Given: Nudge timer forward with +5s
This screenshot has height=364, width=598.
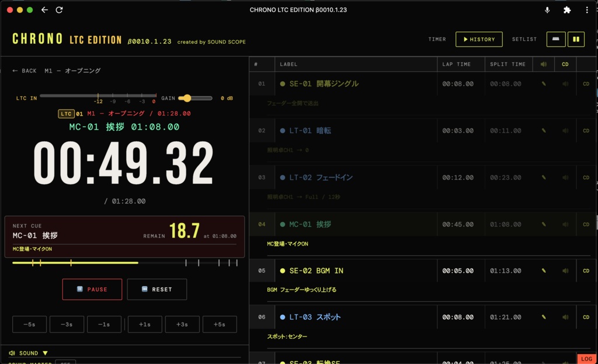Looking at the screenshot, I should click(220, 324).
